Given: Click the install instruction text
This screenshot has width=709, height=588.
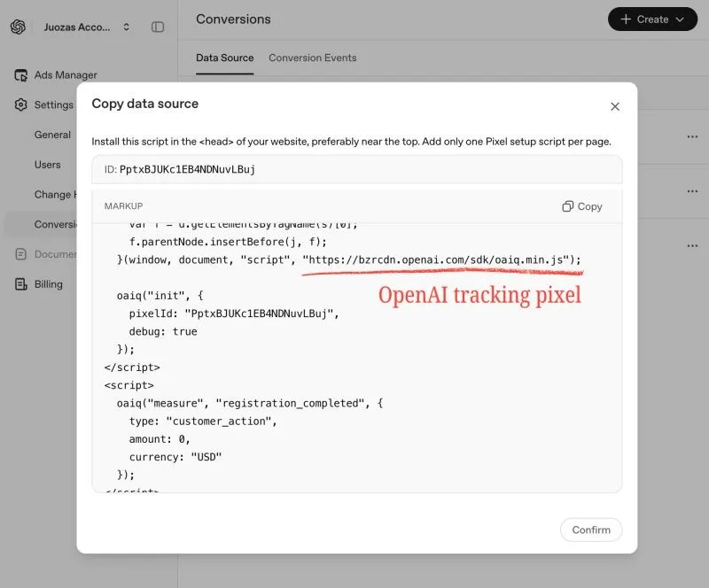Looking at the screenshot, I should [351, 142].
